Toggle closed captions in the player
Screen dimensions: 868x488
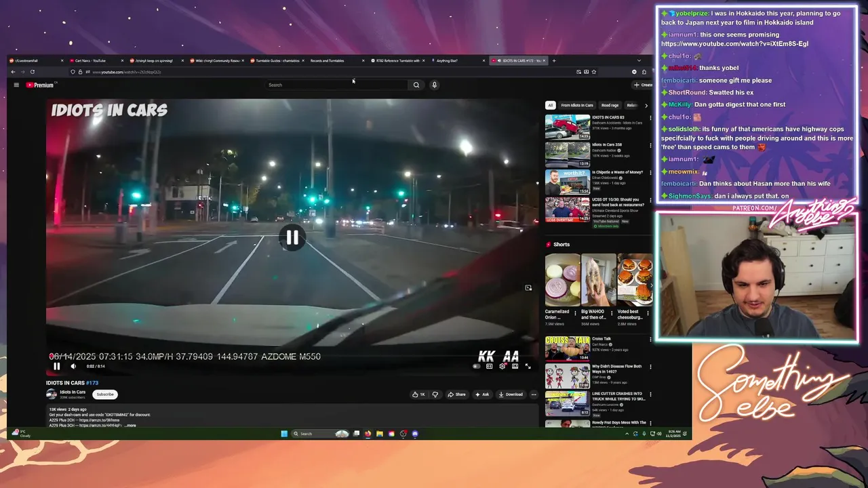[x=489, y=366]
